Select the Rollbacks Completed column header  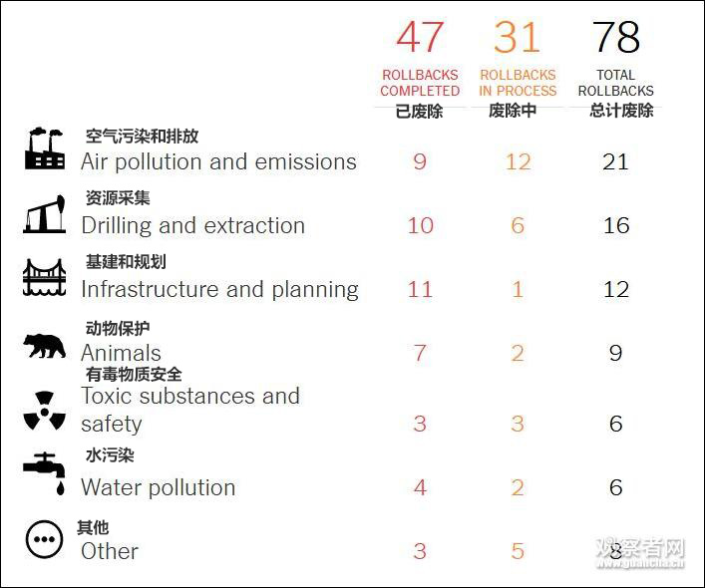tap(420, 83)
